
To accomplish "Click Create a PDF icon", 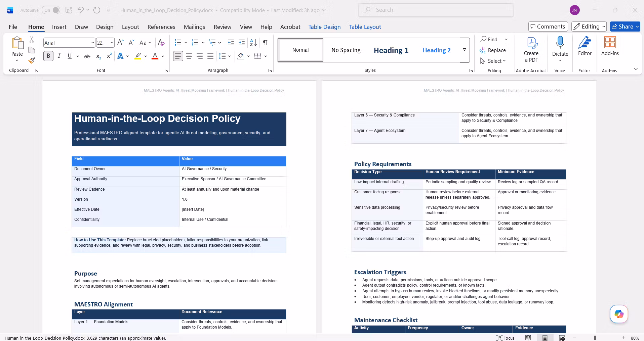I will tap(531, 50).
